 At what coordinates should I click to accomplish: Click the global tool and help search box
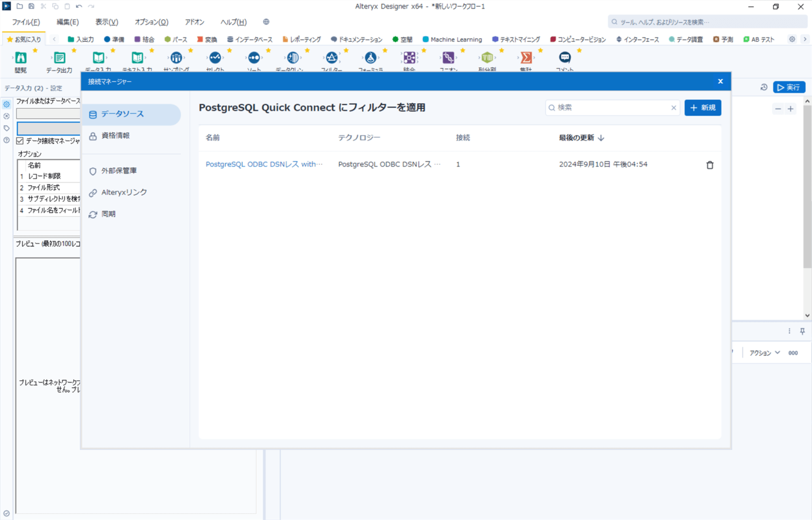[707, 22]
